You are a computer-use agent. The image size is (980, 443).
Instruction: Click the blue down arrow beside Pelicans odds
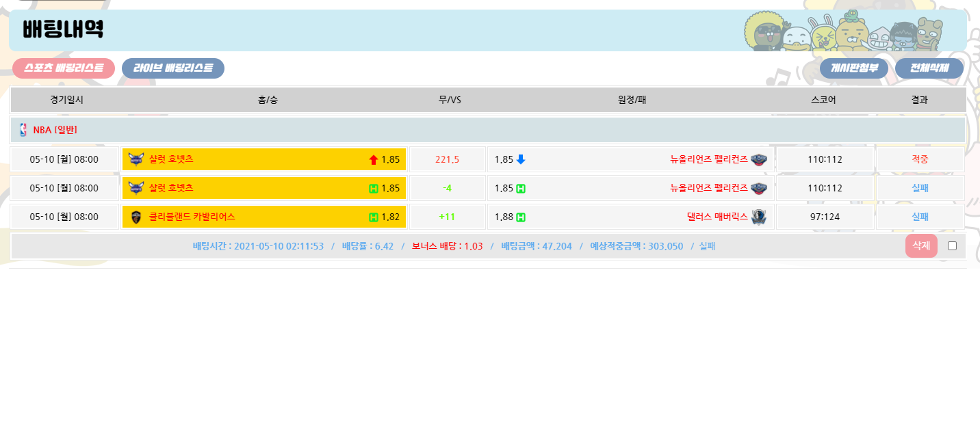[x=521, y=159]
